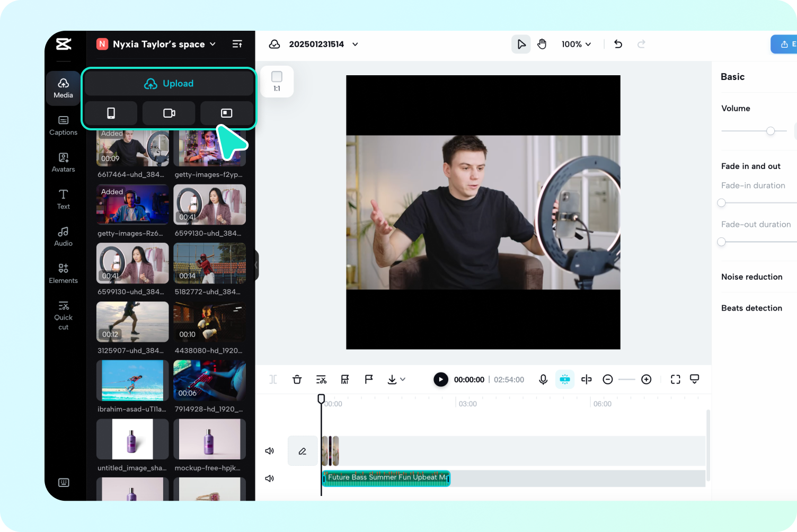Start a voiceover with the microphone icon
This screenshot has width=797, height=532.
(x=543, y=379)
